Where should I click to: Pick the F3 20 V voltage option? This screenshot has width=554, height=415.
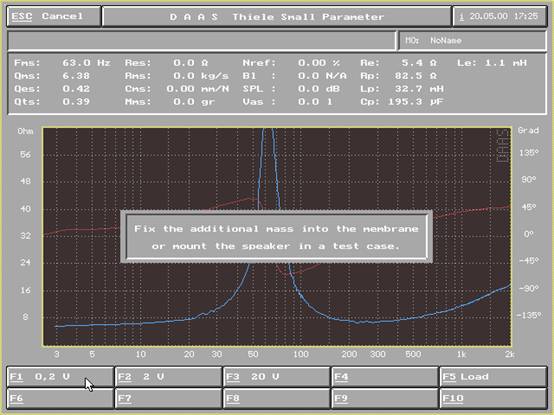tap(277, 377)
